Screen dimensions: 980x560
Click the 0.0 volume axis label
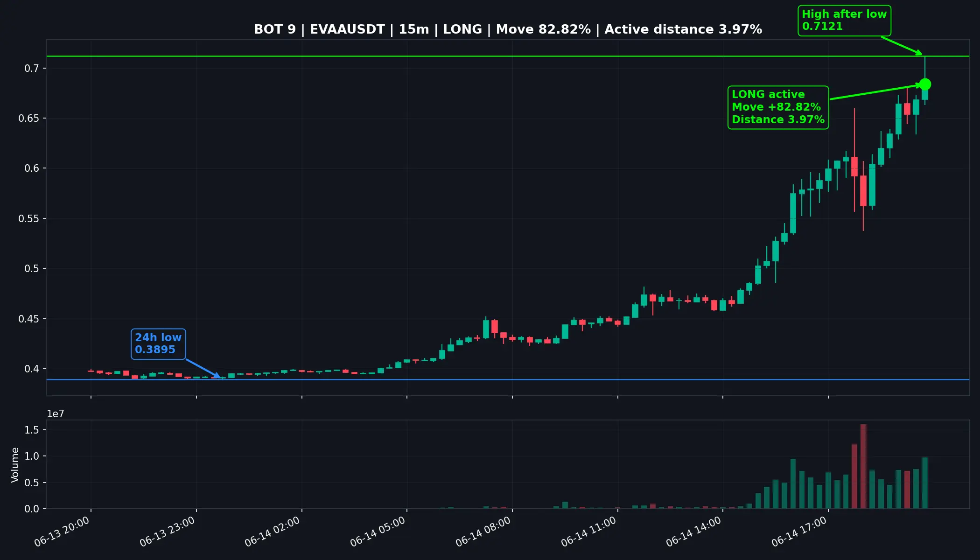(x=32, y=509)
